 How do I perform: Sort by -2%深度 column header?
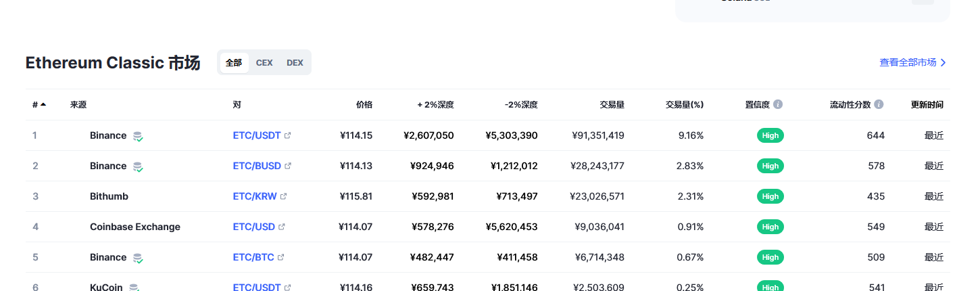click(x=521, y=105)
